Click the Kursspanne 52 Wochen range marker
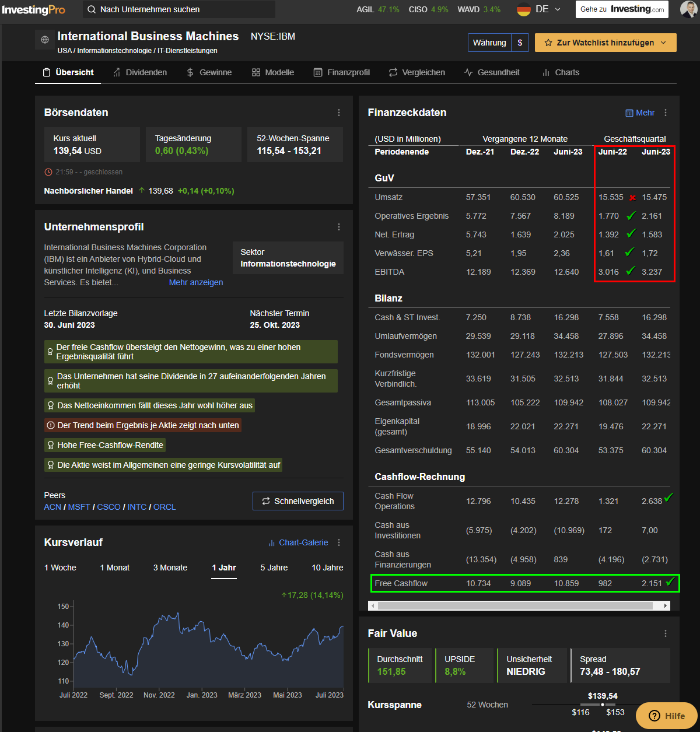This screenshot has width=700, height=732. tap(603, 705)
